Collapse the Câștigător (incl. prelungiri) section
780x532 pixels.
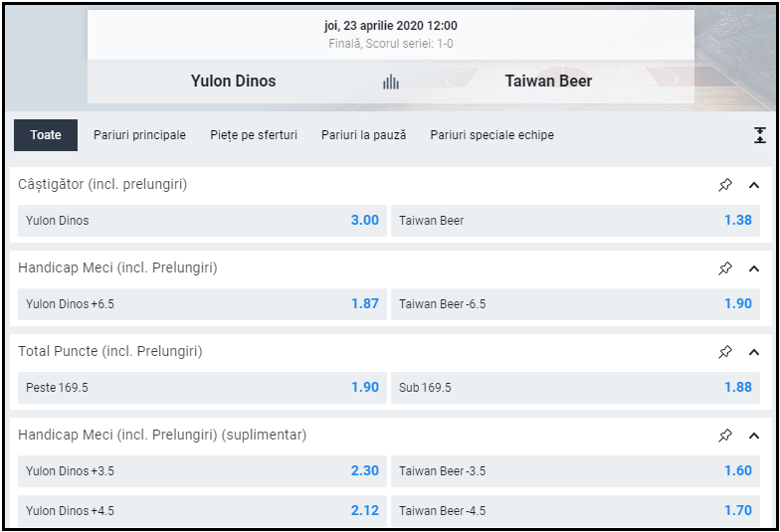[x=754, y=185]
